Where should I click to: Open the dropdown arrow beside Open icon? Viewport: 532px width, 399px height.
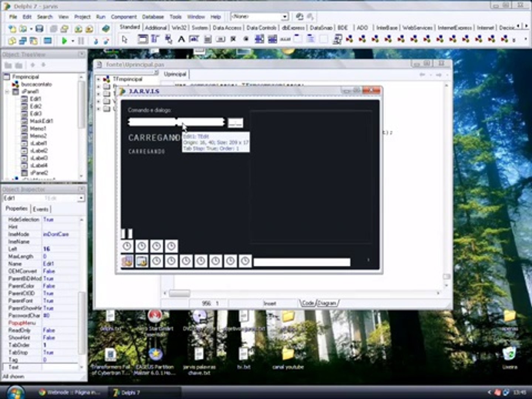(x=31, y=29)
